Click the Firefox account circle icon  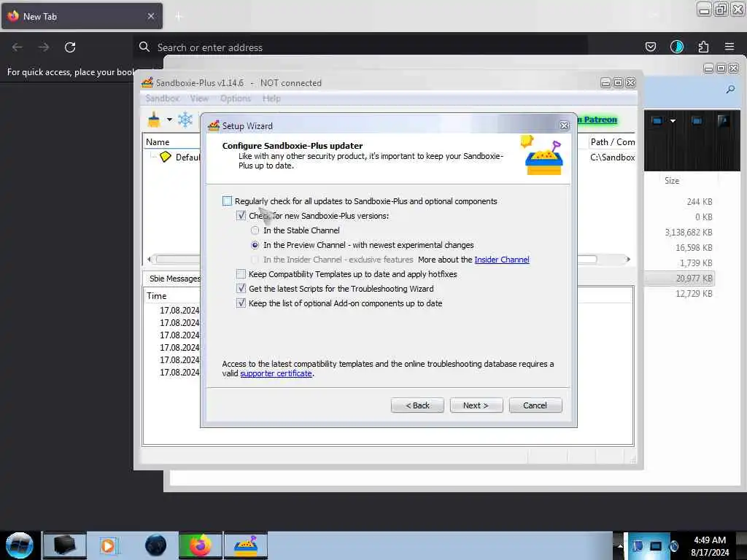[676, 47]
